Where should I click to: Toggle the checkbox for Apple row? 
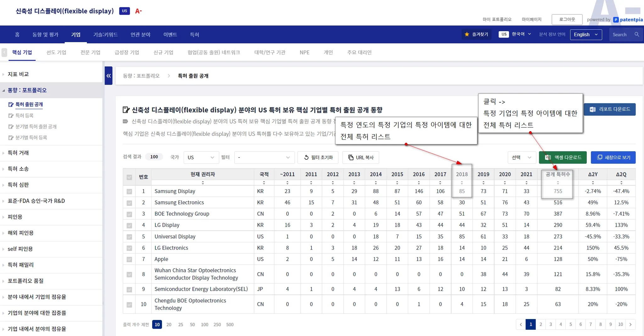129,260
